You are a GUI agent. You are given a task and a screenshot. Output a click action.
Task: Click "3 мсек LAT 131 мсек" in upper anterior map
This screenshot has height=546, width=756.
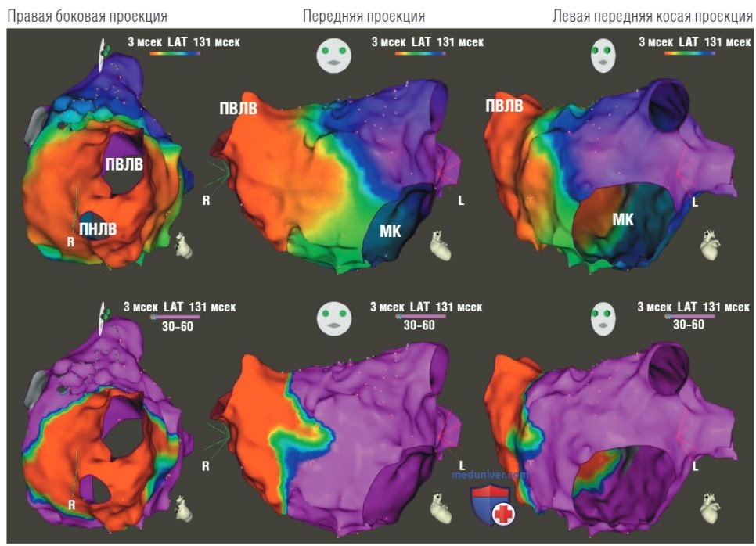[427, 42]
